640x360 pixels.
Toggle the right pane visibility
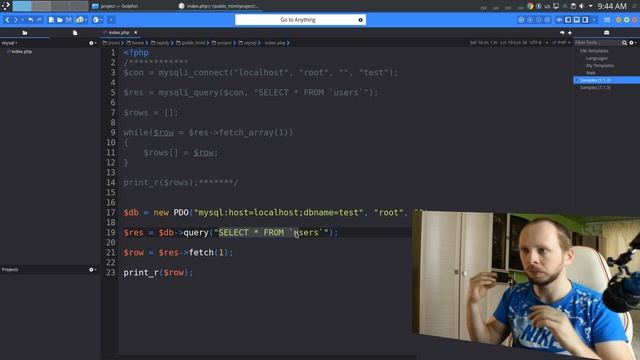click(585, 20)
